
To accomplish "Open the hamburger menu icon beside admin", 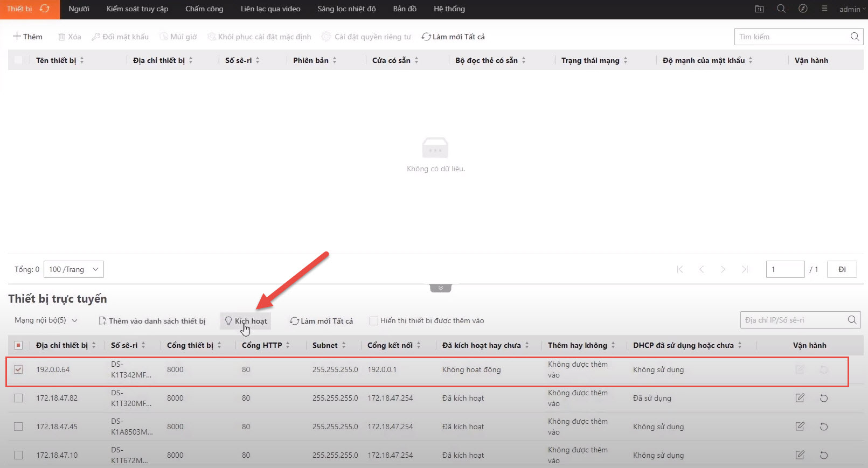I will 824,9.
